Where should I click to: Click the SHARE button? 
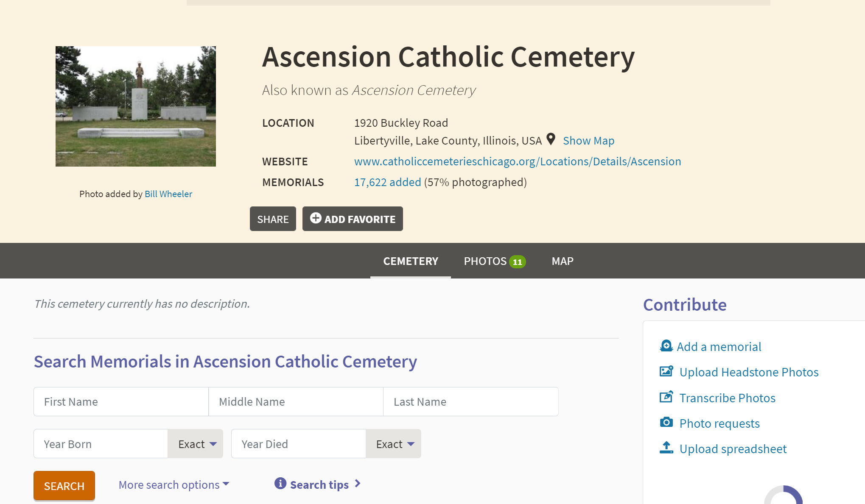273,219
